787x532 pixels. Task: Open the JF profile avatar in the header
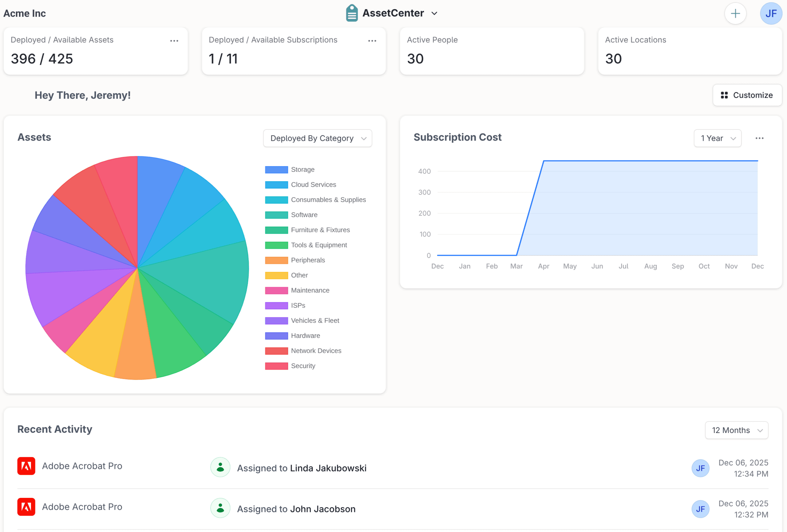pos(771,13)
